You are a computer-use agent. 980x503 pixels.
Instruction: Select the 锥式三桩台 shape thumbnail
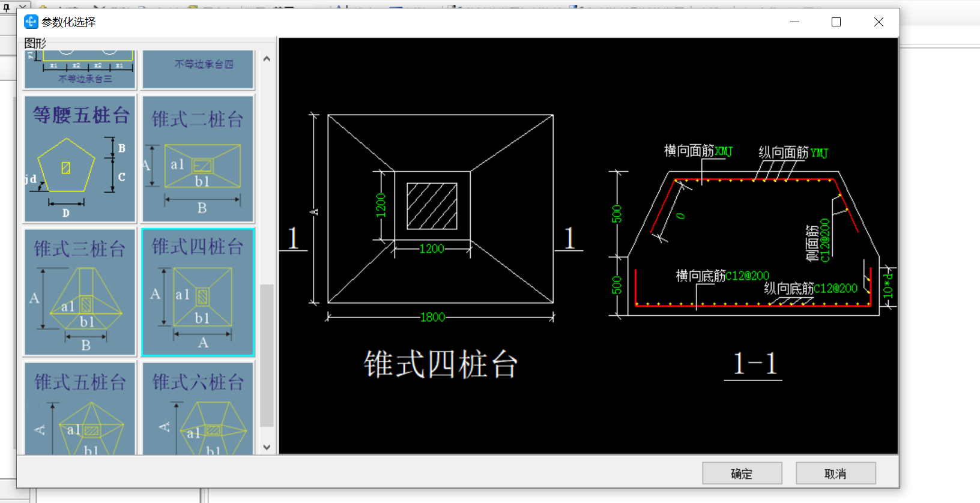tap(80, 292)
